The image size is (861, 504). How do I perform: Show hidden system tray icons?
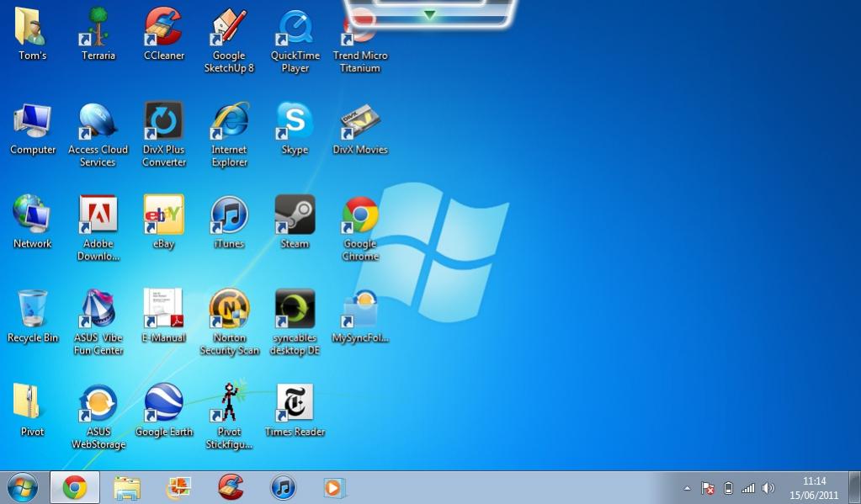coord(687,488)
